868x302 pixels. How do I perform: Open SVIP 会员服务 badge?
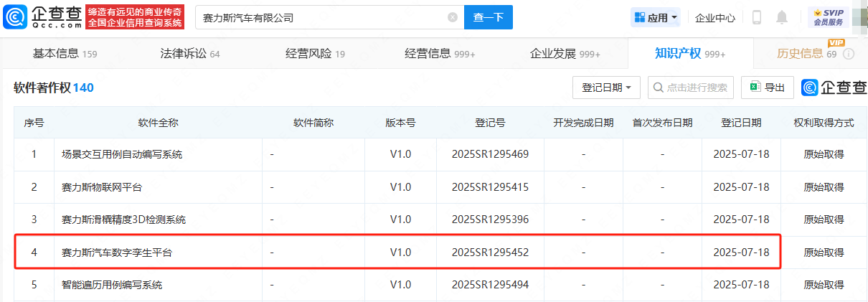coord(827,17)
